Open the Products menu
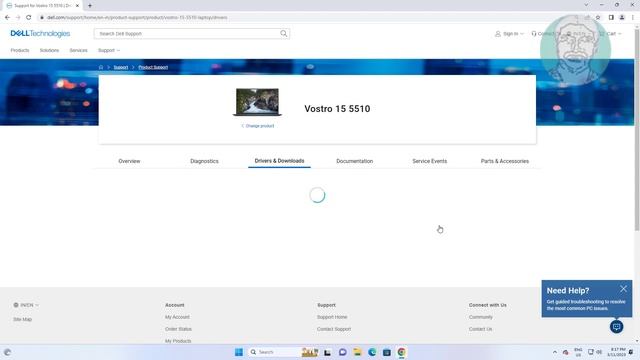Viewport: 640px width, 360px height. (20, 50)
